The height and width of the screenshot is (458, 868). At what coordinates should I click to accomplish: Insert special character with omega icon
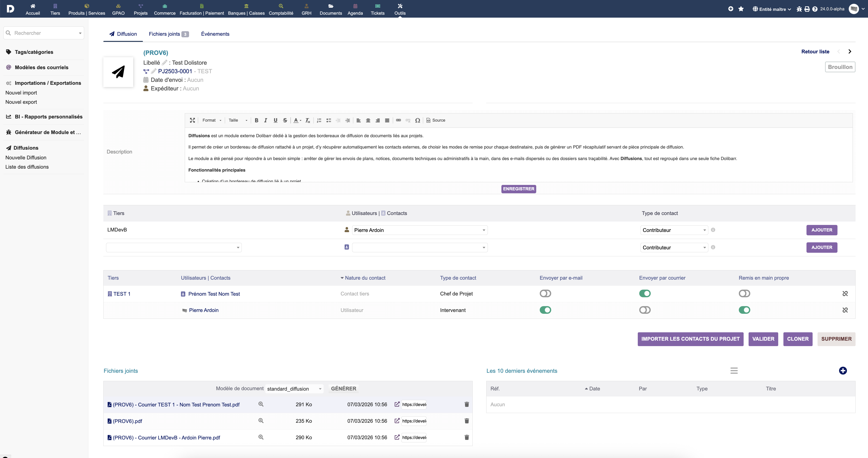coord(417,120)
